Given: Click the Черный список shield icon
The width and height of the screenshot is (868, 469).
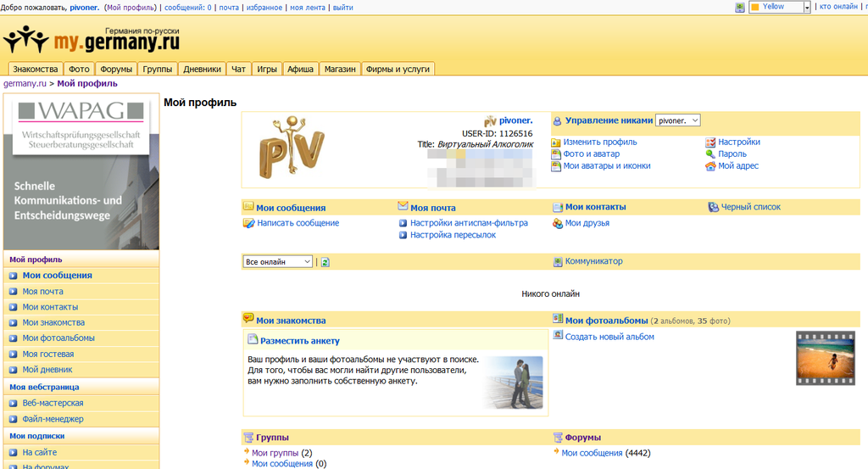Looking at the screenshot, I should (713, 207).
